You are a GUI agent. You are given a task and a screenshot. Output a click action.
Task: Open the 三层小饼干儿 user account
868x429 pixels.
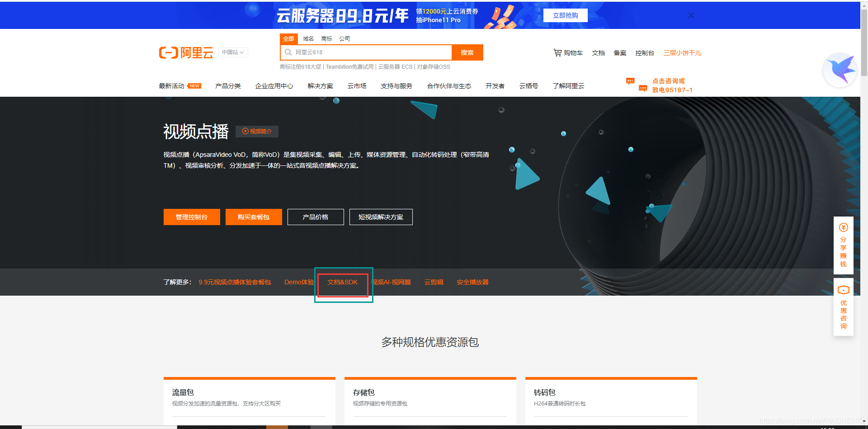point(682,53)
